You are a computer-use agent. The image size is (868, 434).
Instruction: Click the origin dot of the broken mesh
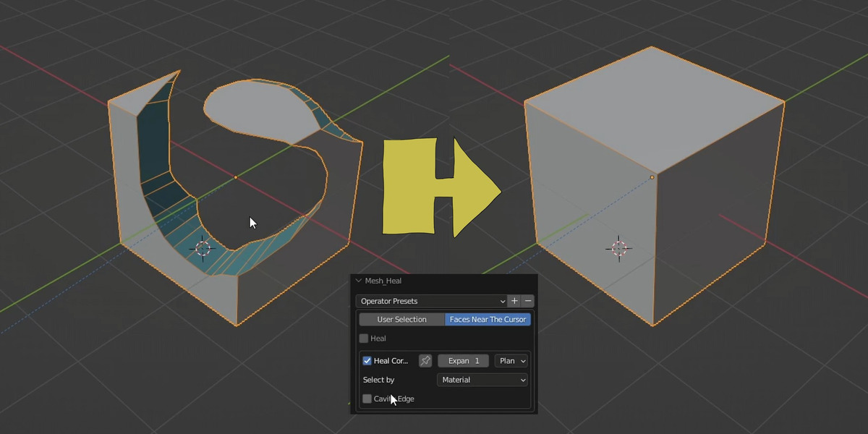point(236,177)
